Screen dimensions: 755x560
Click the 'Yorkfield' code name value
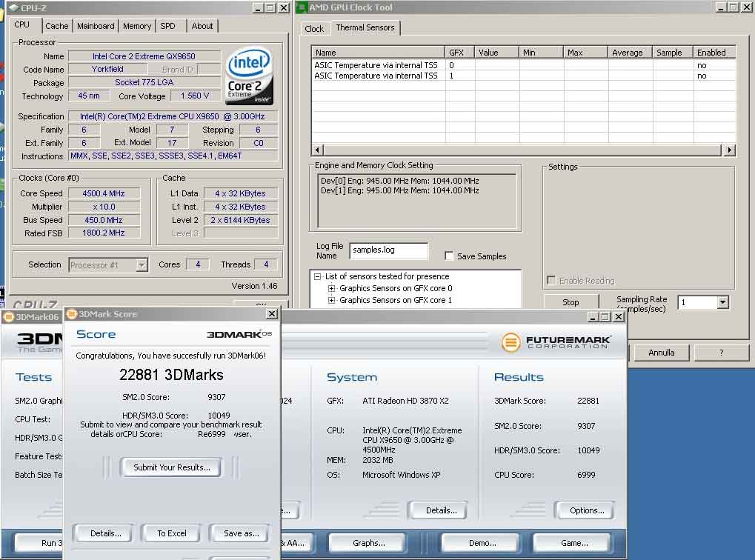[x=107, y=70]
